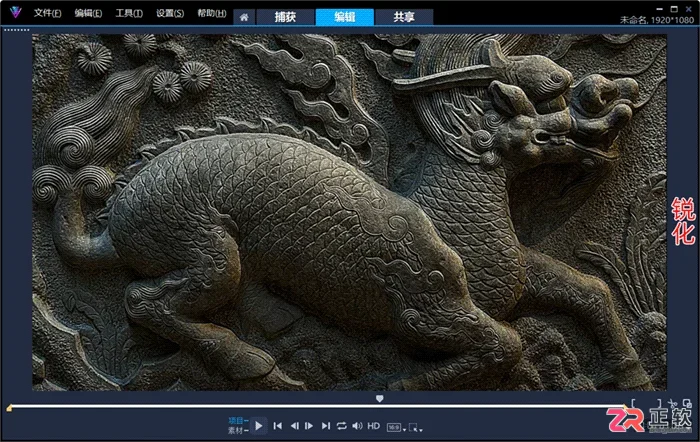Open the 编辑 menu in the menu bar
Screen dimensions: 700x442
tap(88, 13)
